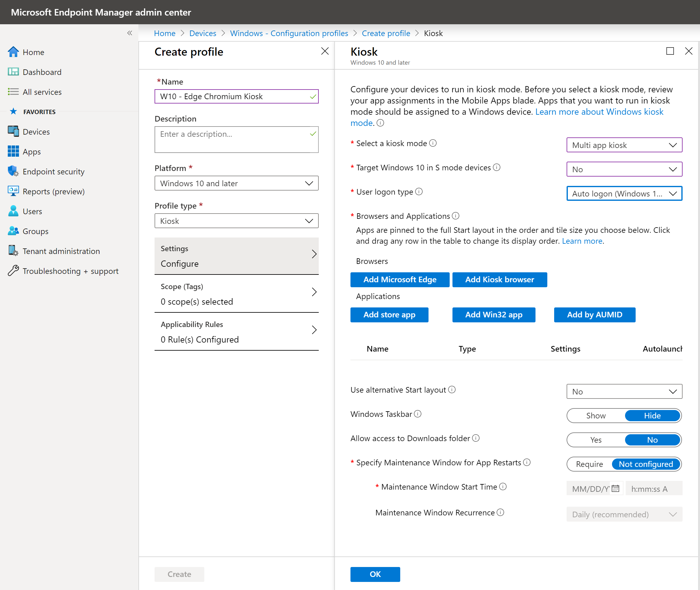Open Learn more link about Start layout
The width and height of the screenshot is (700, 590).
point(582,241)
